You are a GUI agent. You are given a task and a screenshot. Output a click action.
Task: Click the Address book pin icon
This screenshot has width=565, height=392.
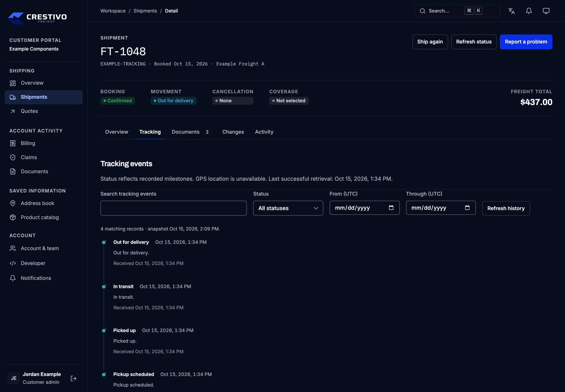point(13,203)
